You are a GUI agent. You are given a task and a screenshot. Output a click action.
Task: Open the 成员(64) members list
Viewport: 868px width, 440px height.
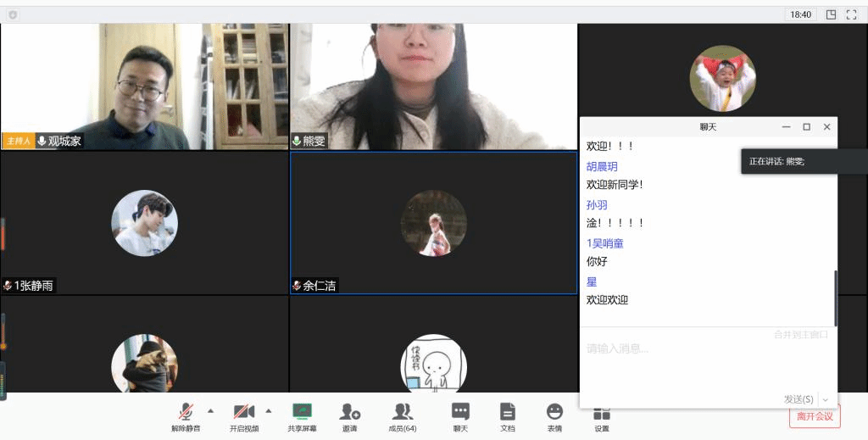[402, 416]
